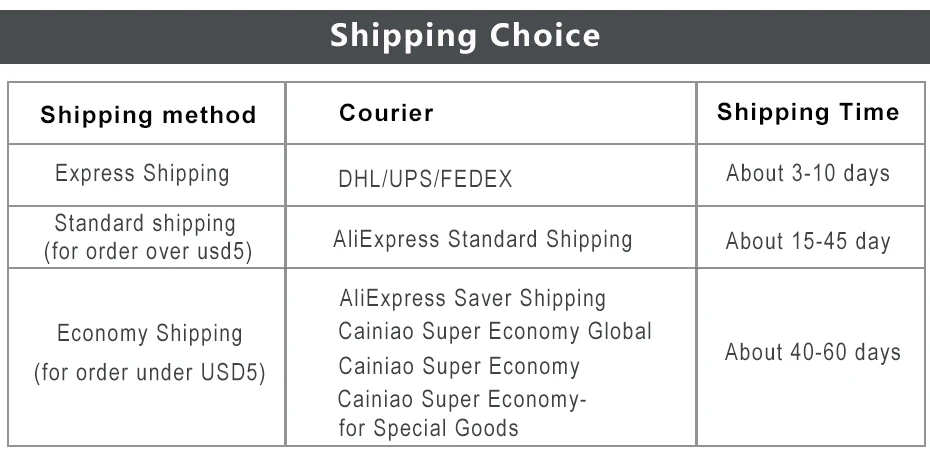Click AliExpress Standard Shipping courier text

point(482,240)
